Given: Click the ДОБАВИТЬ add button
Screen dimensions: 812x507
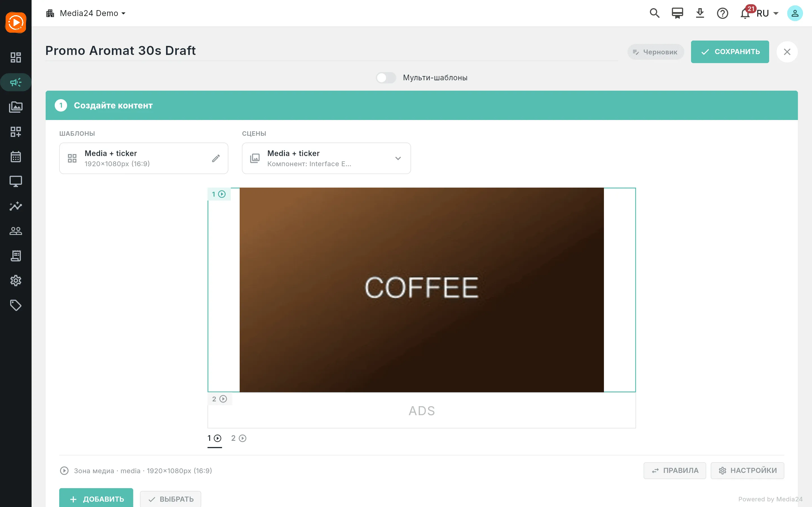Looking at the screenshot, I should [96, 499].
